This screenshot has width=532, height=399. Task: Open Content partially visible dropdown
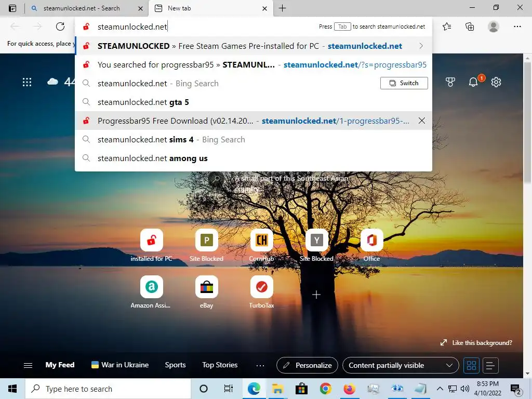point(401,365)
